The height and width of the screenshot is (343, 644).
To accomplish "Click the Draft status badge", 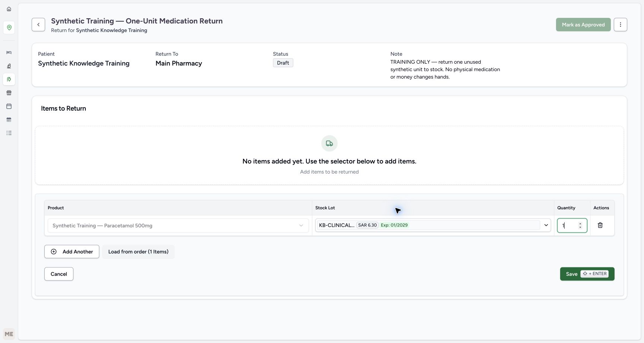I will tap(283, 63).
